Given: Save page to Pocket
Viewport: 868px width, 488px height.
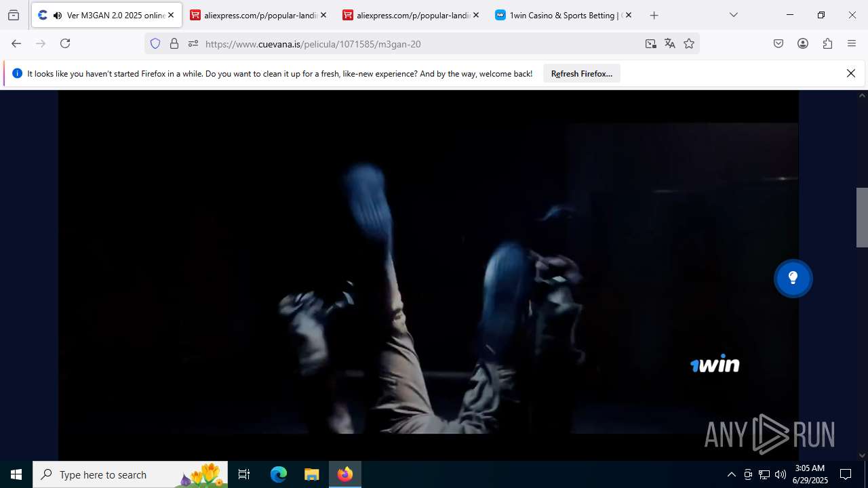Looking at the screenshot, I should [x=778, y=43].
